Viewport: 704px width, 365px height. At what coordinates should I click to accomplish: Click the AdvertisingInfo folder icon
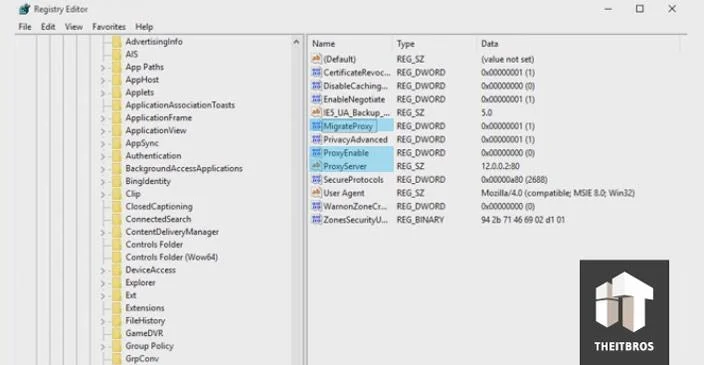pos(117,42)
